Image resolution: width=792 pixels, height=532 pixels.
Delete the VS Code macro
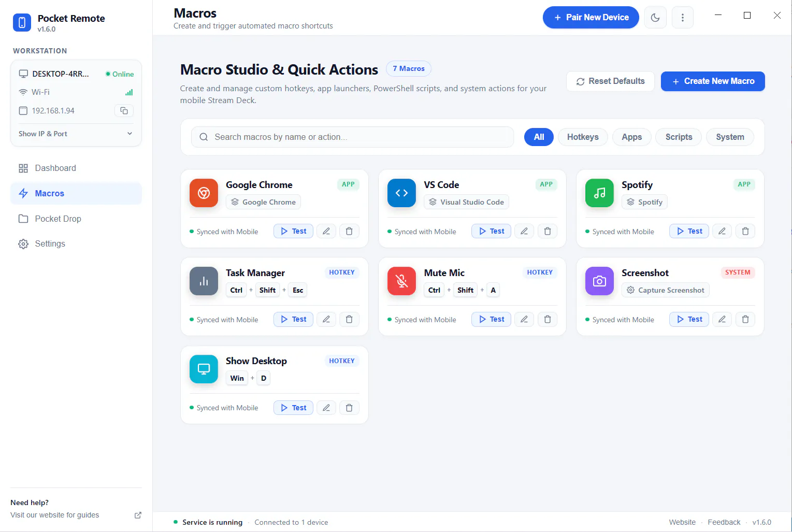(548, 231)
